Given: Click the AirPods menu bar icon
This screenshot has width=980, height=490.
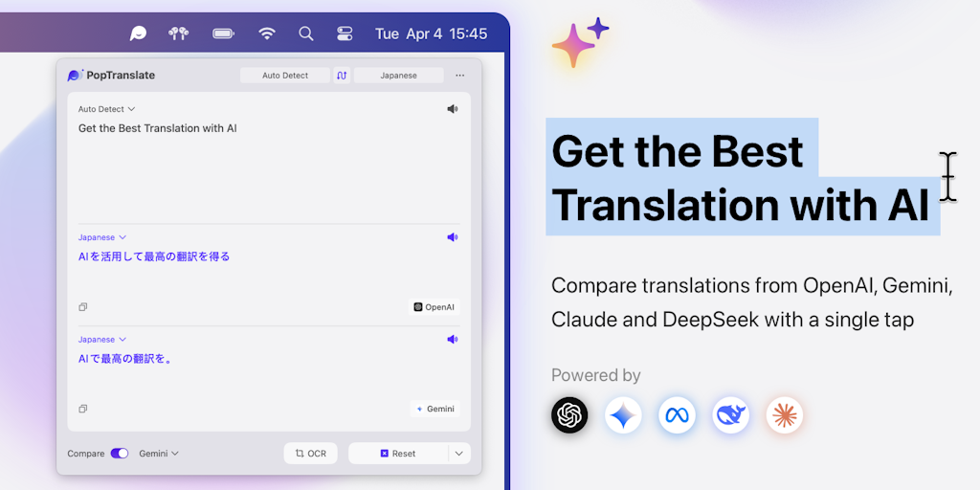Looking at the screenshot, I should (179, 33).
